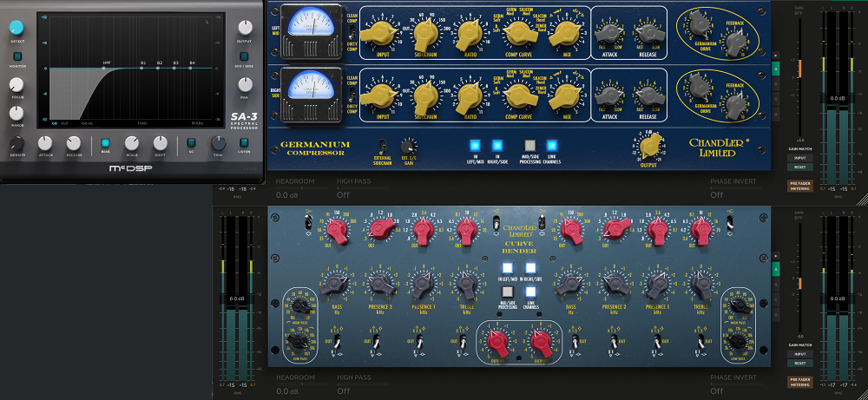Toggle Mid / Side on SA-3

pos(244,56)
